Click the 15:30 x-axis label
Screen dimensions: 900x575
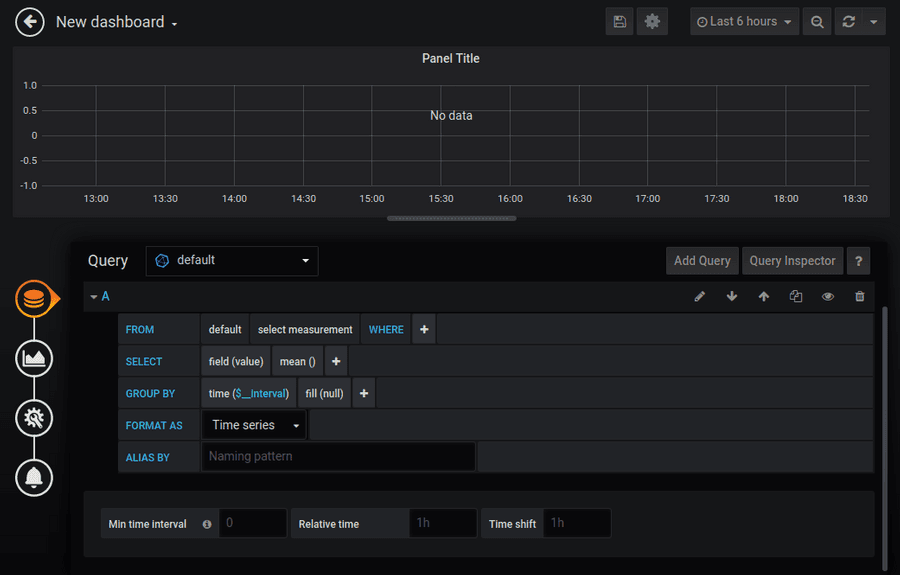coord(441,199)
